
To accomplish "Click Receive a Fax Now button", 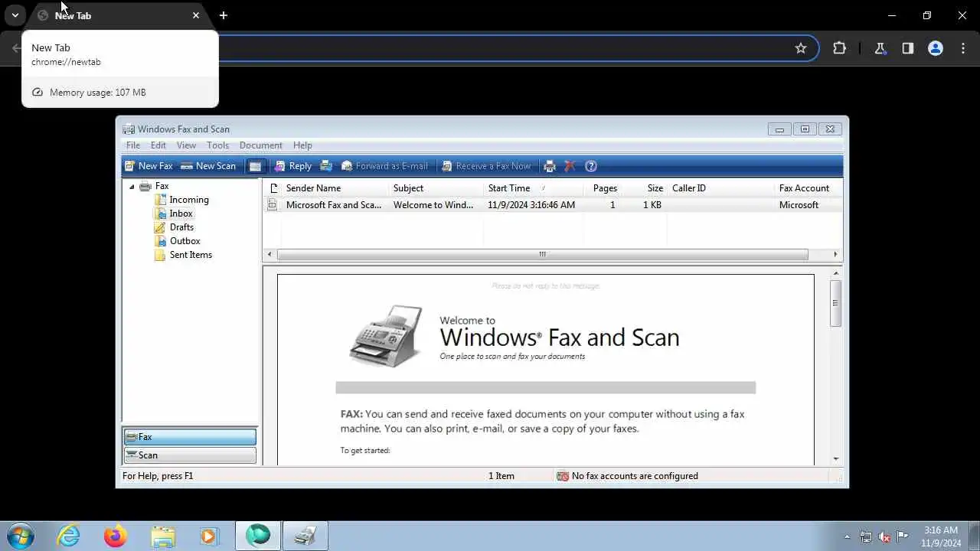I will click(486, 166).
